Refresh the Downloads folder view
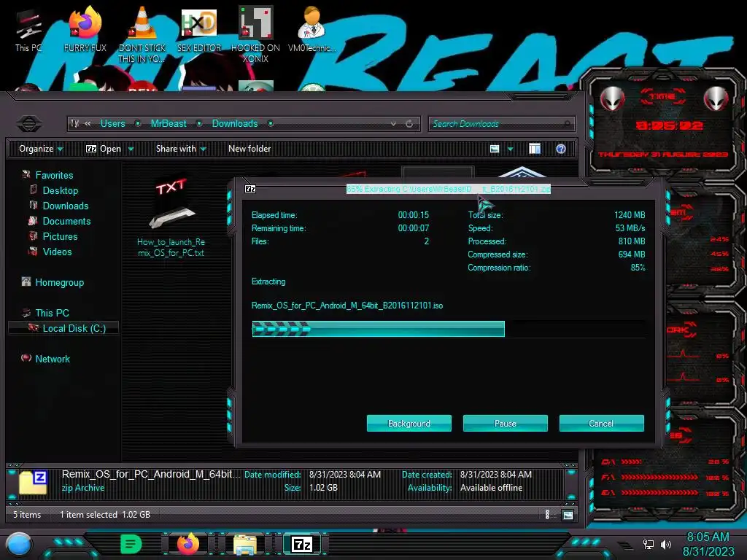747x560 pixels. (409, 124)
